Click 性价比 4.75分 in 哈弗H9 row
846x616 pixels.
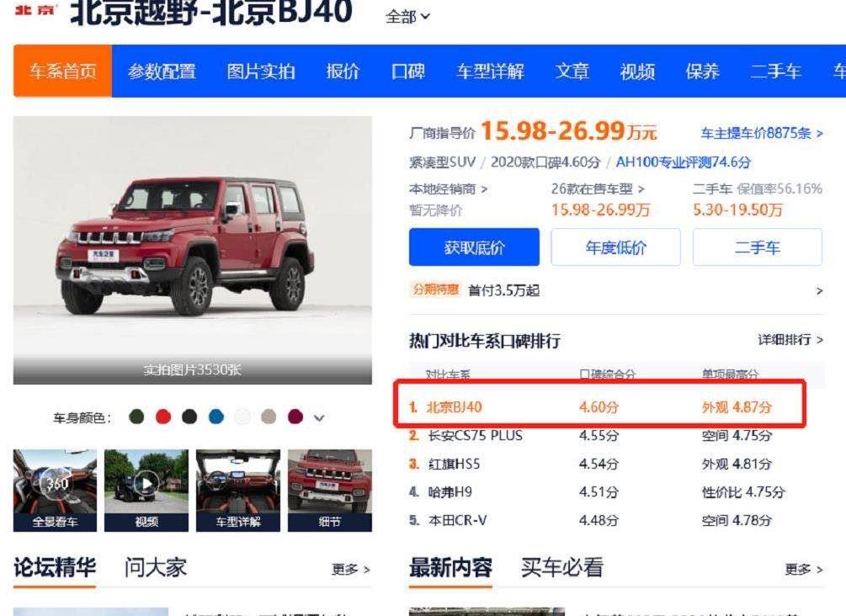click(x=743, y=492)
